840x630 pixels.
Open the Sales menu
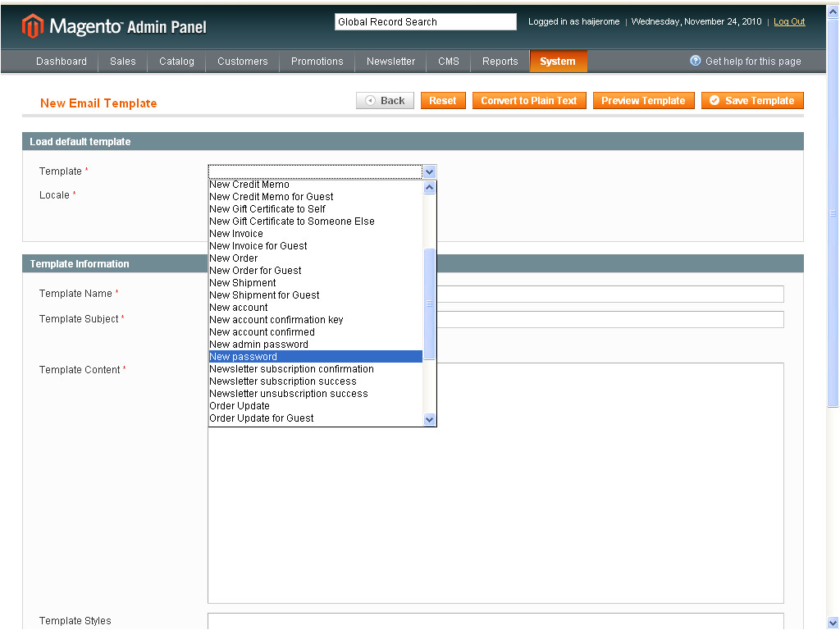(x=123, y=61)
